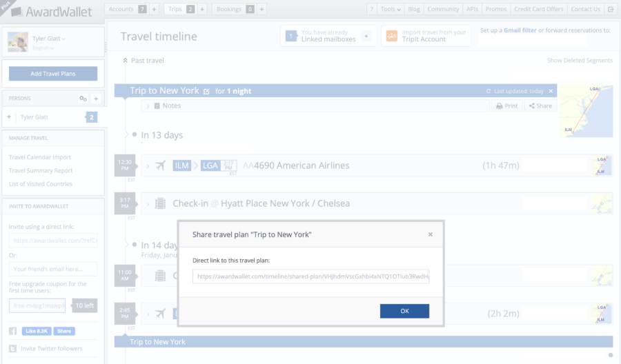Select the direct link URL field
621x364 pixels.
[x=310, y=276]
